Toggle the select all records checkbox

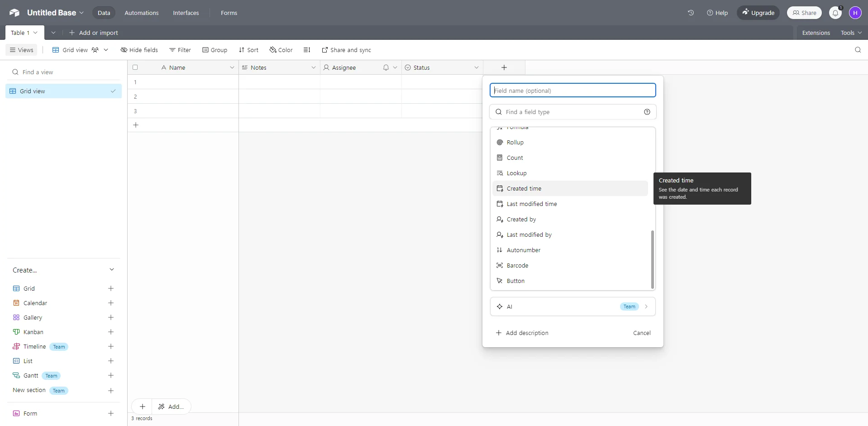(135, 67)
